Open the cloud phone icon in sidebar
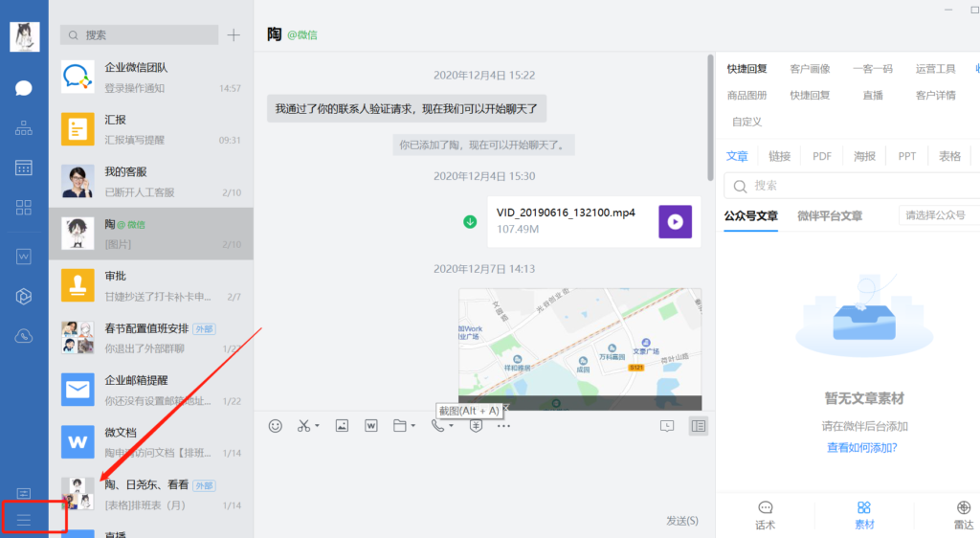The image size is (980, 538). (24, 336)
